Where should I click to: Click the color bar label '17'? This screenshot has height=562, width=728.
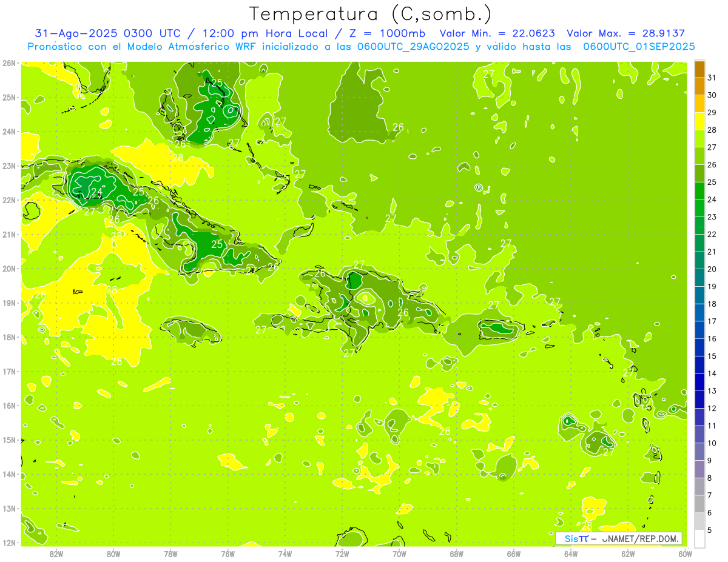(712, 321)
